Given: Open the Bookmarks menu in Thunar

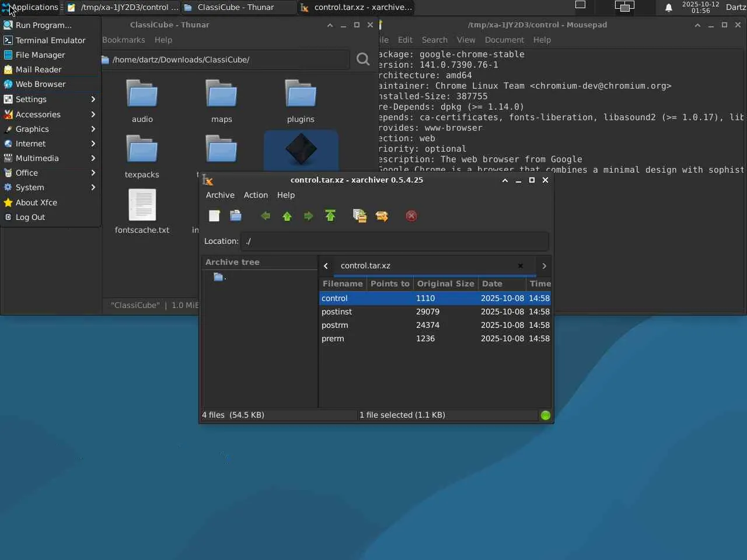Looking at the screenshot, I should click(124, 40).
